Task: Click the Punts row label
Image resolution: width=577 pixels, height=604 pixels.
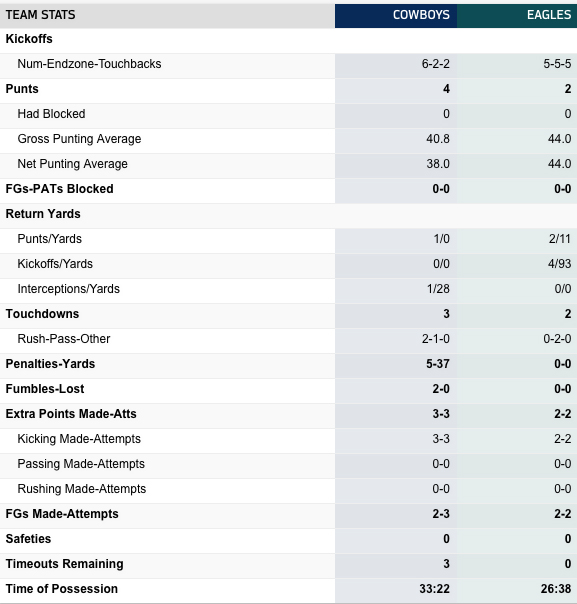Action: pos(22,89)
